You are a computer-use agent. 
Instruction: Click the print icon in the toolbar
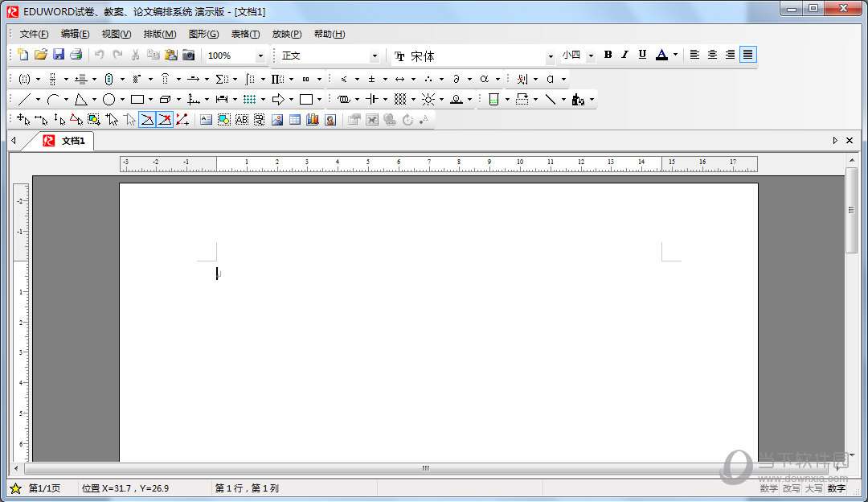point(76,55)
